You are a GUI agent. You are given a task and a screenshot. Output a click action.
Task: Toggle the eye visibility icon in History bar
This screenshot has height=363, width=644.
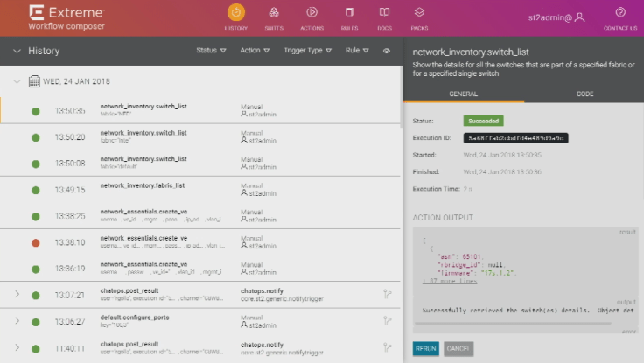387,51
